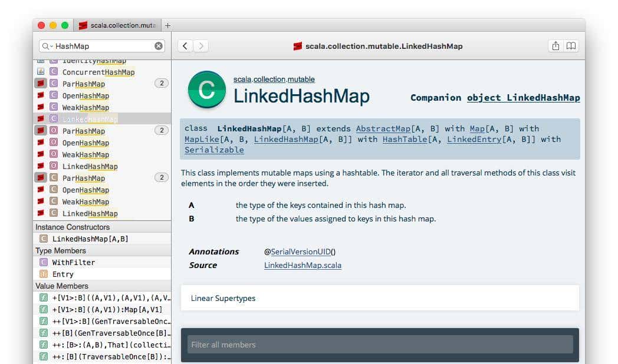Screen dimensions: 618x364
Task: Click the method icon beside ++[V1>:B](GenTraversableOnc
Action: (x=44, y=321)
